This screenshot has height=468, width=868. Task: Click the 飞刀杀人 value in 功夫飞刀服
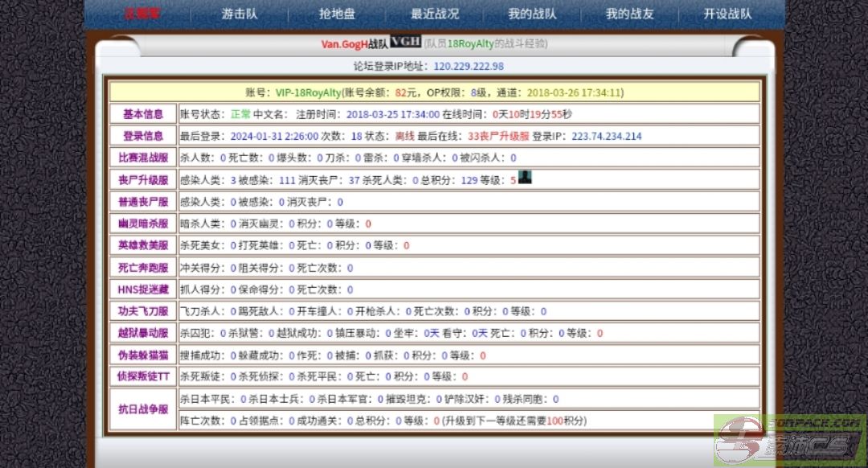point(233,311)
